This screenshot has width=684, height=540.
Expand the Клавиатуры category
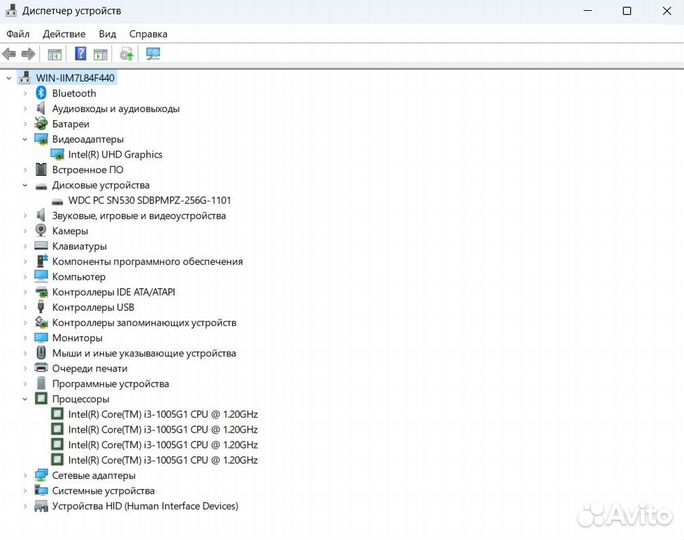pos(25,246)
